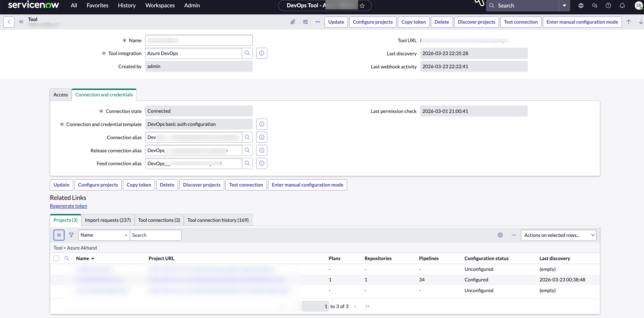
Task: Click in the global Search field
Action: (x=523, y=6)
